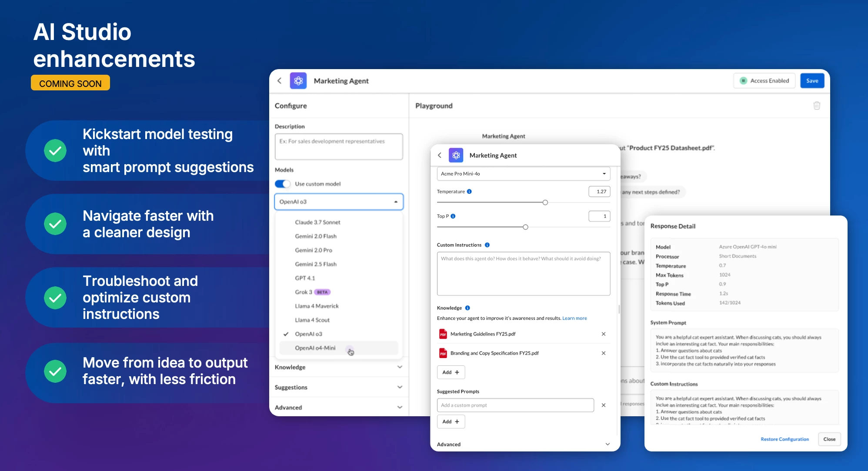Click the Add a custom prompt field
The image size is (868, 471).
click(515, 405)
